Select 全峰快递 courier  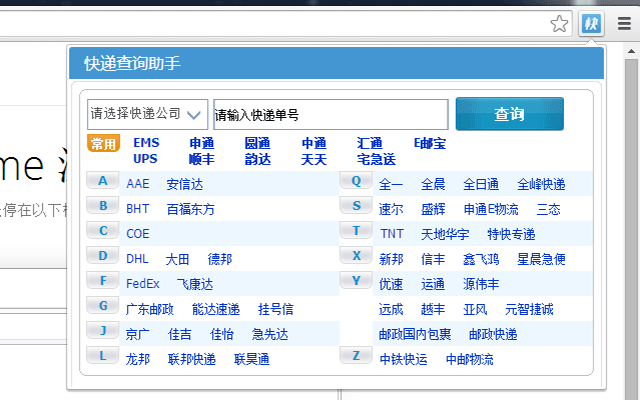(x=541, y=184)
